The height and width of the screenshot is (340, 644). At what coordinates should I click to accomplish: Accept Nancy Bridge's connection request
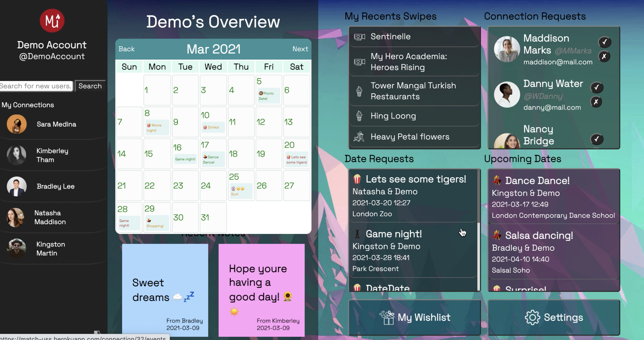[597, 139]
